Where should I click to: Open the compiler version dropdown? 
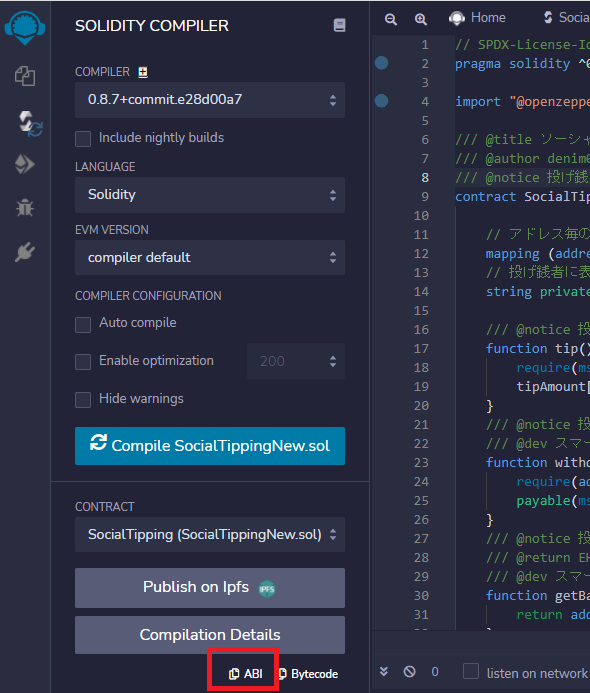(x=210, y=100)
